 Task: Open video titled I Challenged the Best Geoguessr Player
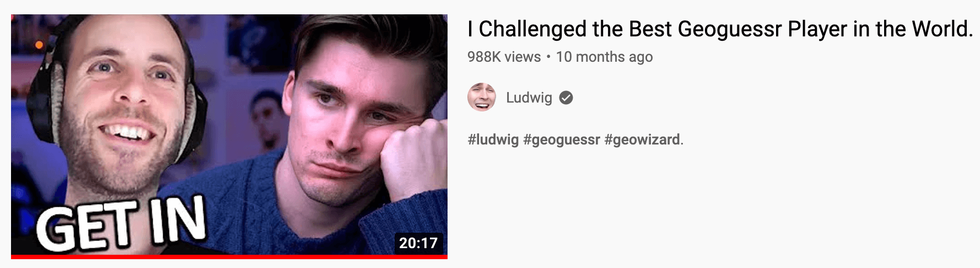720,29
